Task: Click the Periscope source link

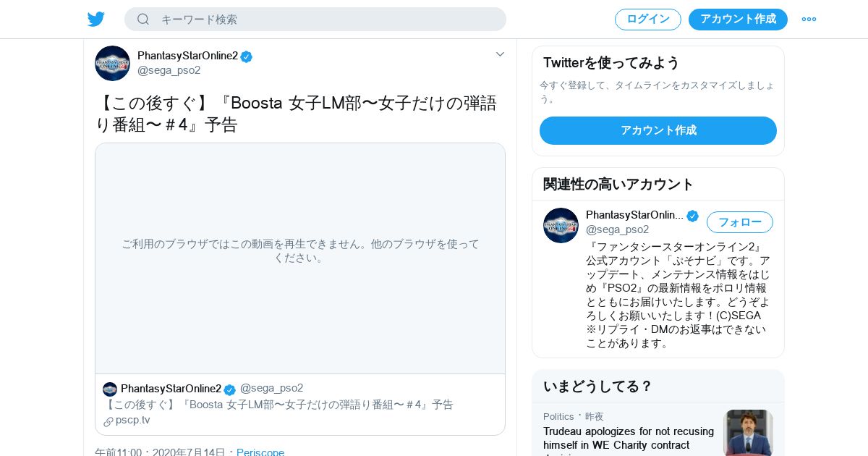Action: [260, 452]
